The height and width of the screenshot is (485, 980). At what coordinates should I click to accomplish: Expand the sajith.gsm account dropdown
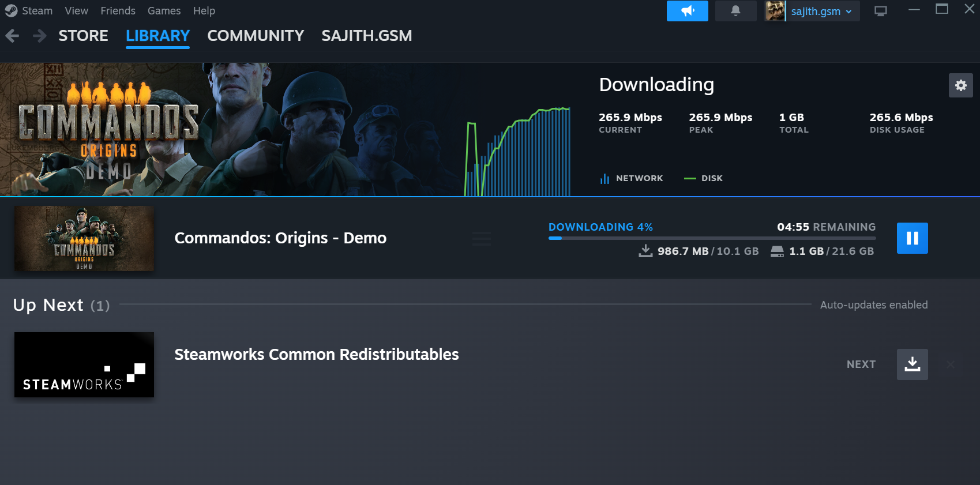821,11
